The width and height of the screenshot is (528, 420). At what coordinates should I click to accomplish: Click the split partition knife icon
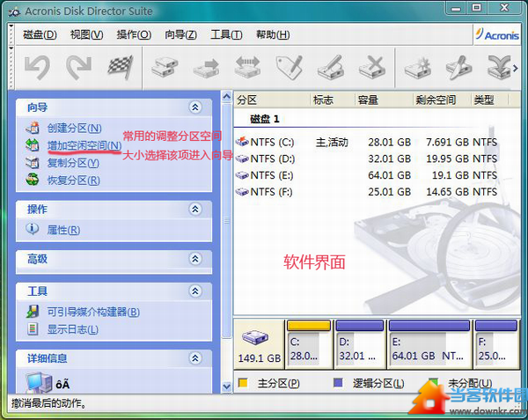[458, 68]
